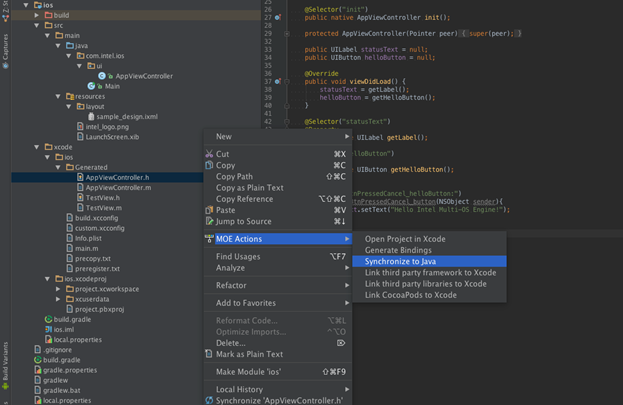Choose Find Usages
Viewport: 623px width, 405px height.
coord(278,256)
